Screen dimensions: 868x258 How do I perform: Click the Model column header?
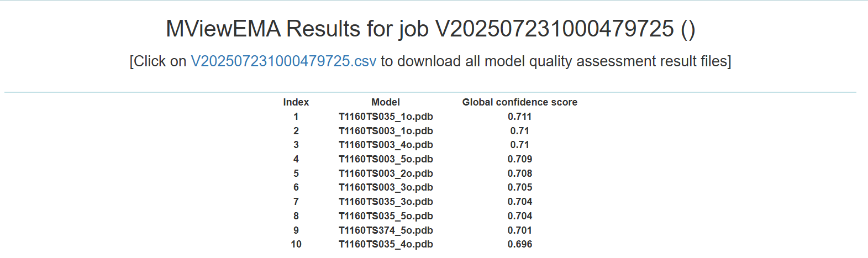(386, 102)
